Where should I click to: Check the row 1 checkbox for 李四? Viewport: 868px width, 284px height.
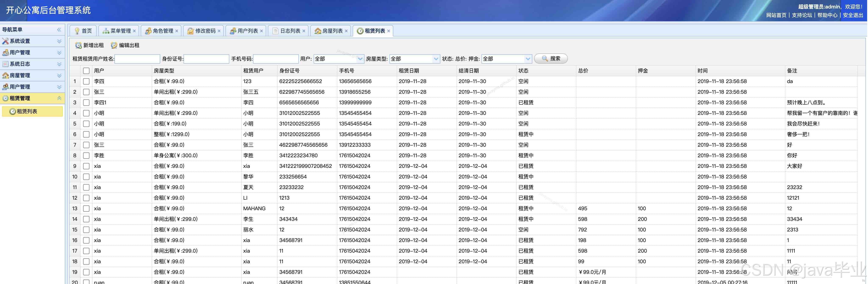[86, 82]
